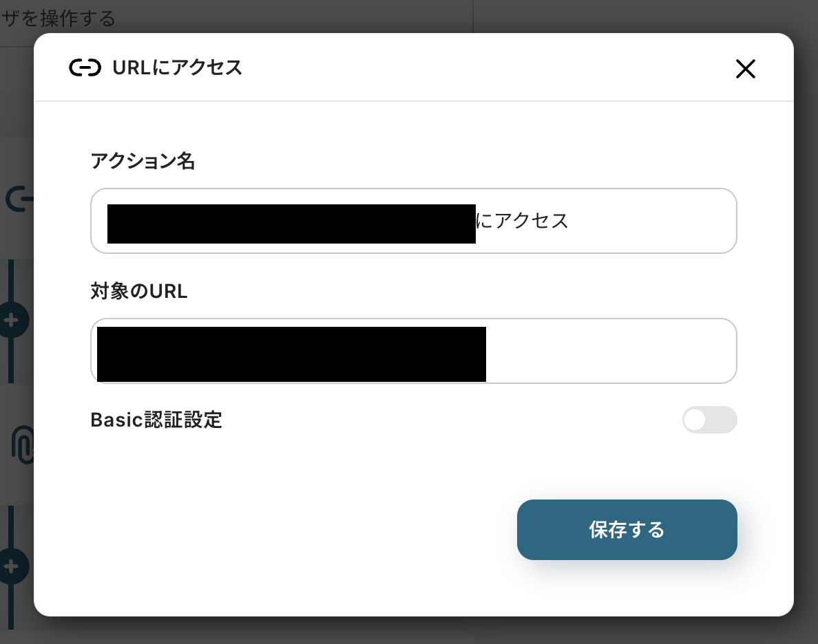
Task: Click the plus icon beneath the paperclip step
Action: point(13,566)
